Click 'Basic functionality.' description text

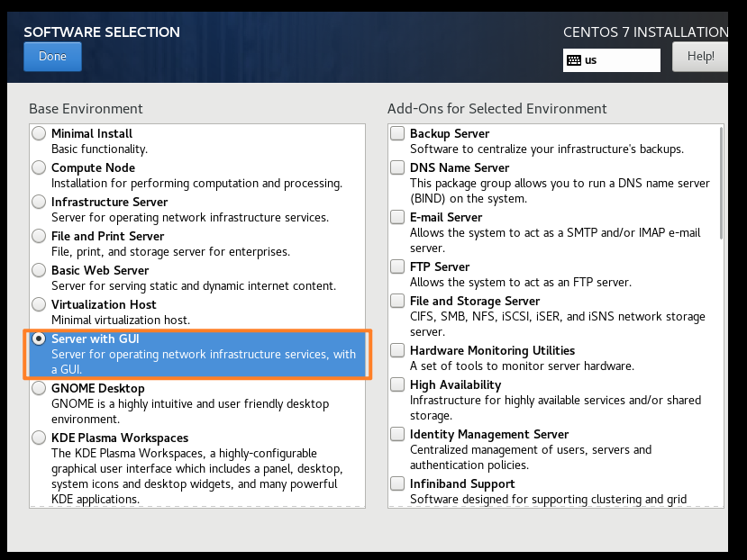click(99, 149)
